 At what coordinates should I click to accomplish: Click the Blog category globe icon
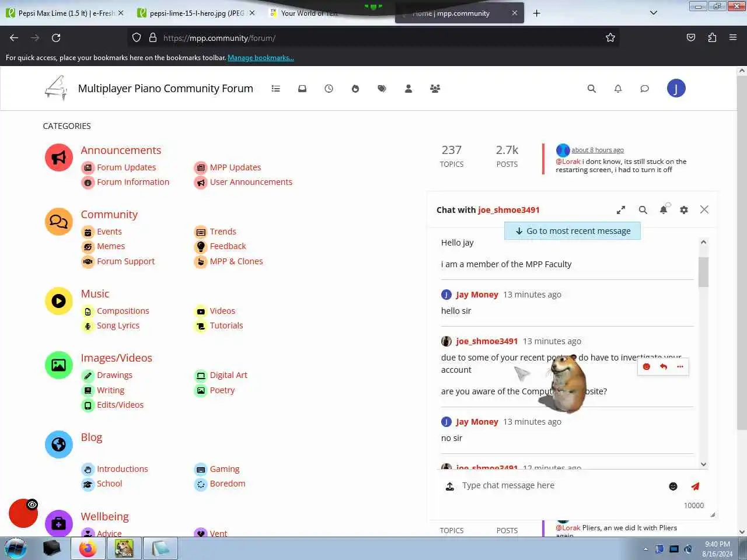[59, 444]
